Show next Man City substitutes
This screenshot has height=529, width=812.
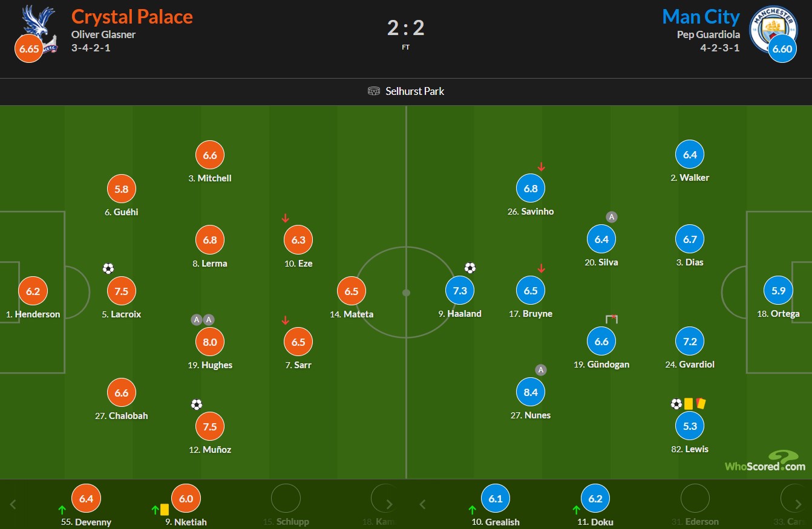point(799,504)
